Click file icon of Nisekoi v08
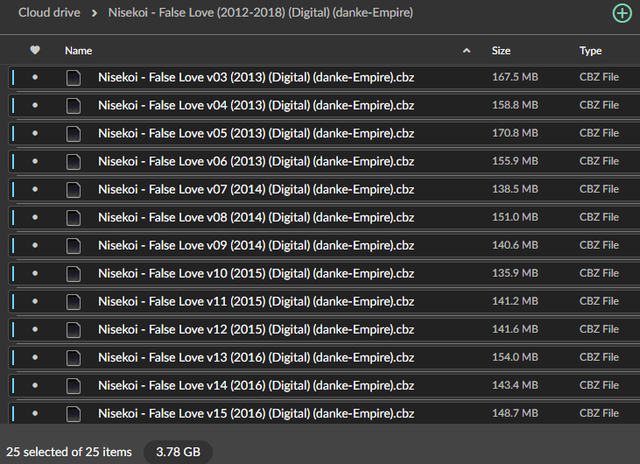 [73, 218]
